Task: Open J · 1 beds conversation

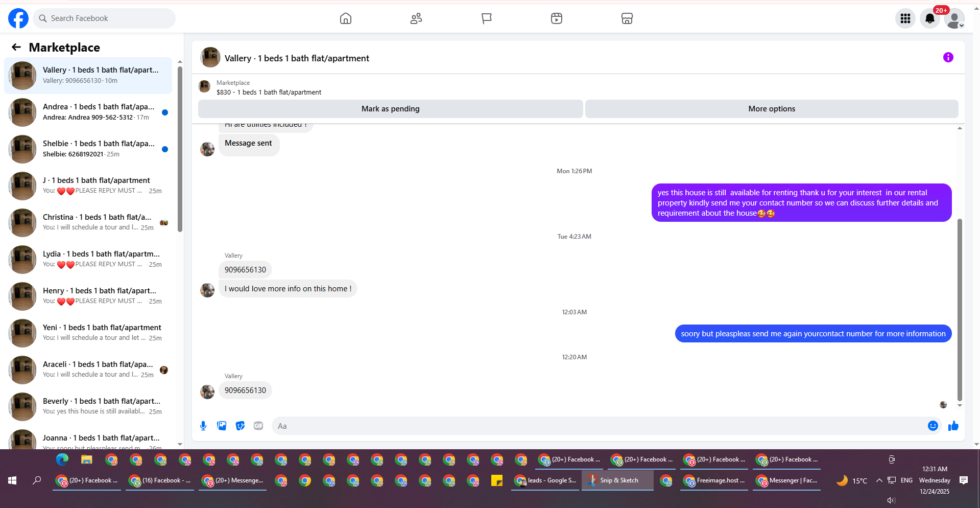Action: tap(88, 186)
